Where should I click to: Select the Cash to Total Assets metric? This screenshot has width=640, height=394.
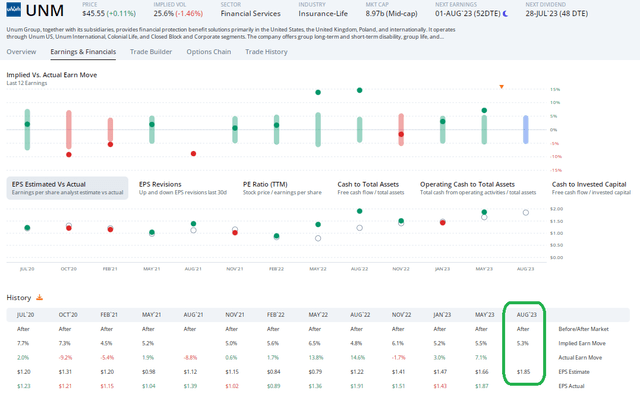tap(371, 188)
